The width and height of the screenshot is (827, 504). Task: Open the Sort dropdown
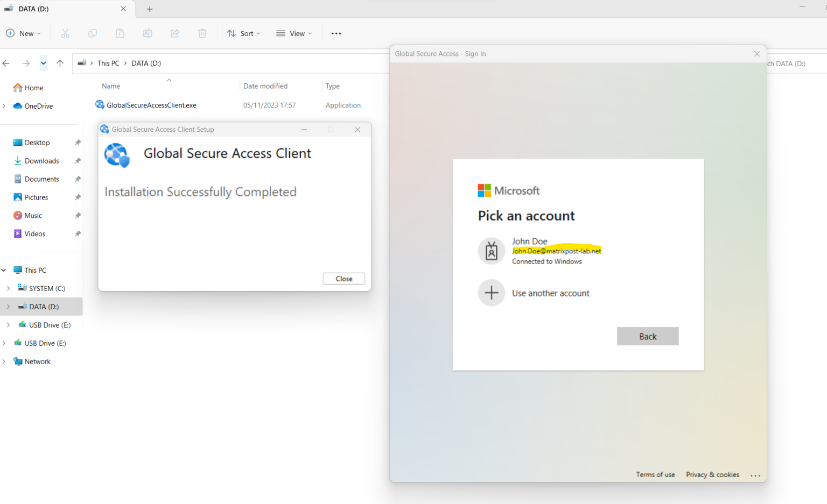click(x=243, y=33)
